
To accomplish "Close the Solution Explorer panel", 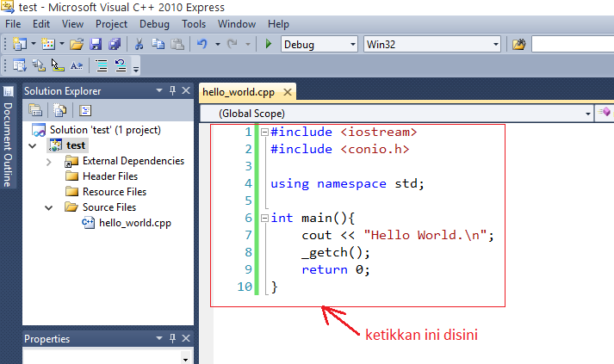I will (186, 90).
